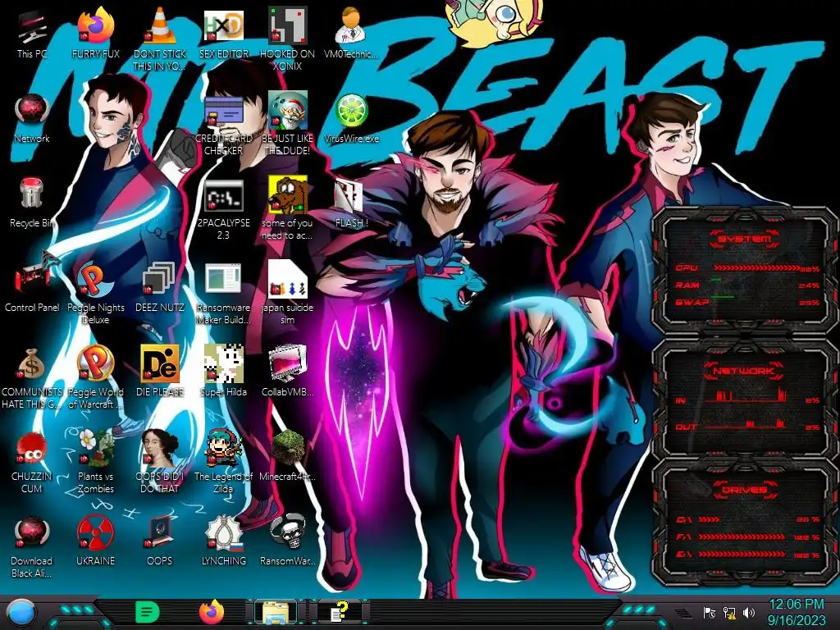
Task: Select The Legend of Zilda shortcut
Action: tap(223, 462)
